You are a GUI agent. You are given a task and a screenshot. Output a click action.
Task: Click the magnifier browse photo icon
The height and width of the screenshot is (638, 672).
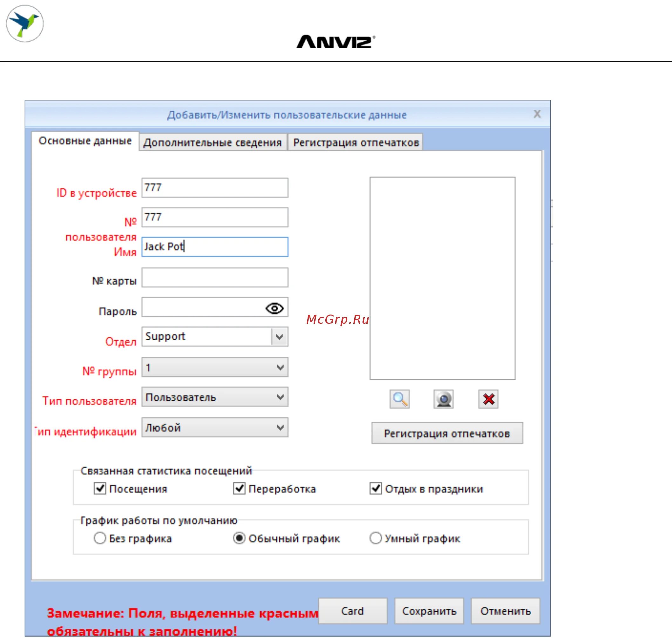pos(399,399)
